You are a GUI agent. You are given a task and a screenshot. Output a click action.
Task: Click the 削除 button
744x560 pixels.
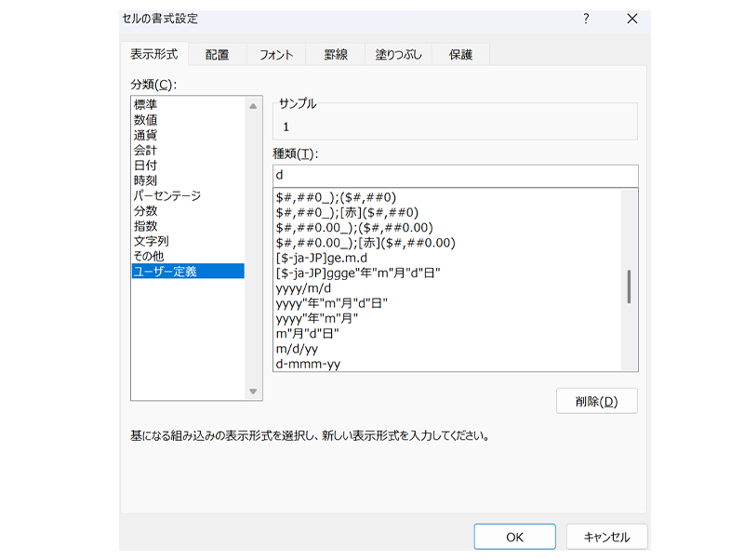[596, 401]
